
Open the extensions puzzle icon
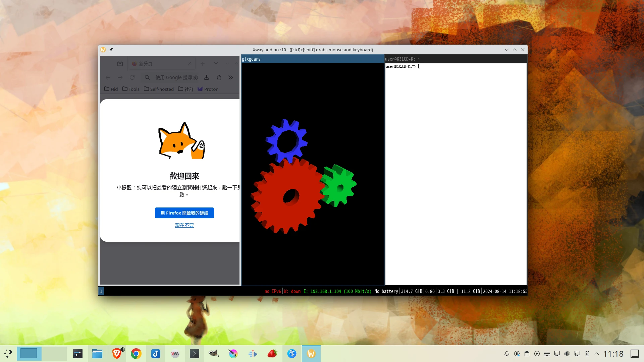click(219, 77)
